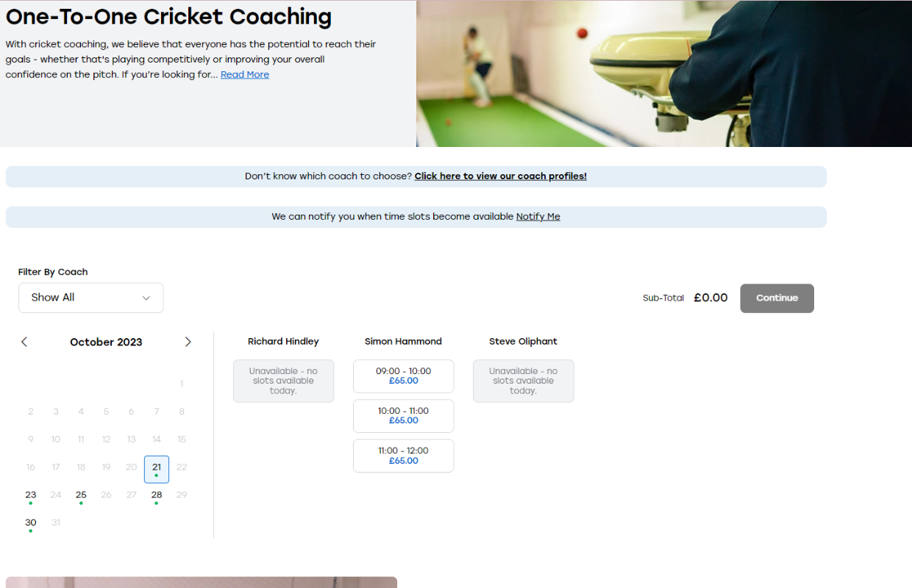Image resolution: width=912 pixels, height=588 pixels.
Task: Click the Richard Hindley coach name
Action: [283, 342]
